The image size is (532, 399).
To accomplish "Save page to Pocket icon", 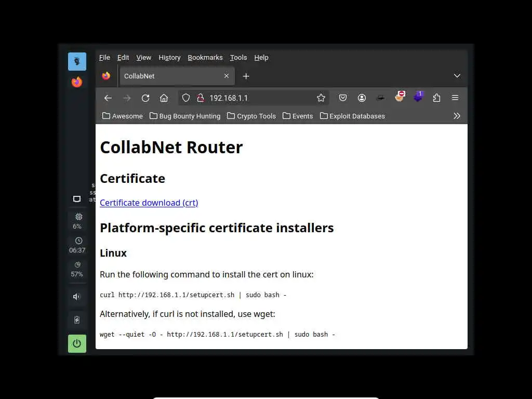I will coord(343,98).
